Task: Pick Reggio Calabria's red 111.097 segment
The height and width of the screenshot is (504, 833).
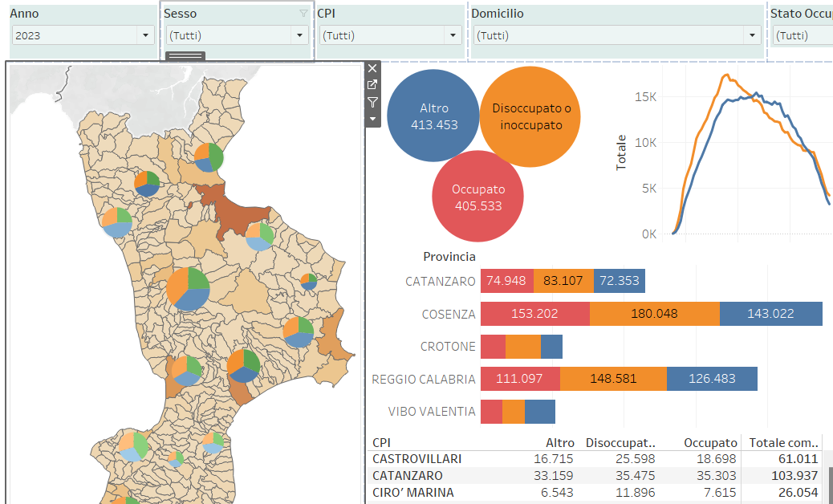Action: click(x=520, y=379)
